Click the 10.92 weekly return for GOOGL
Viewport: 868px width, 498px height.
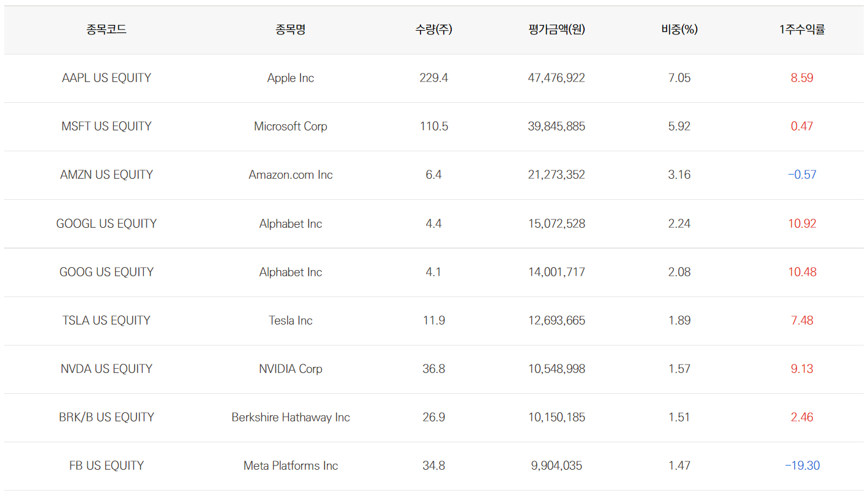pyautogui.click(x=802, y=224)
